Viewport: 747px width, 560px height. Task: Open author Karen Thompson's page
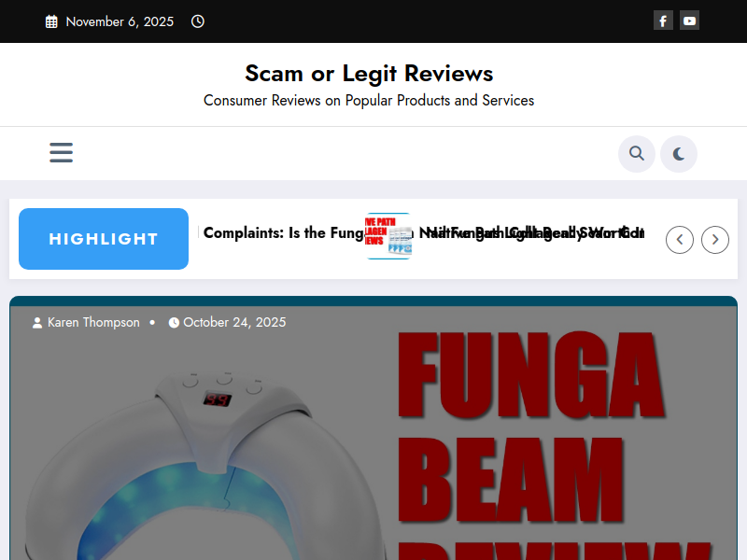[x=93, y=322]
